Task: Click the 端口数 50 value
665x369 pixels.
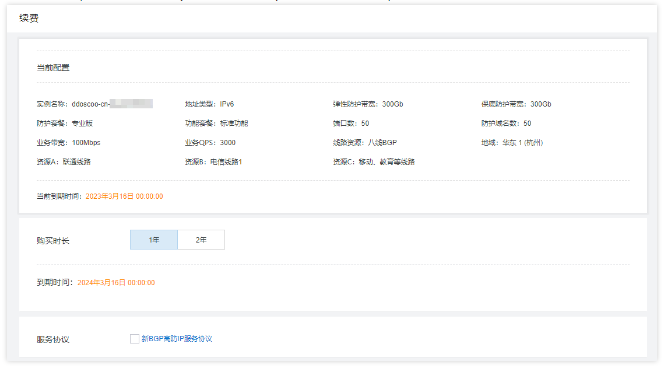Action: [365, 123]
